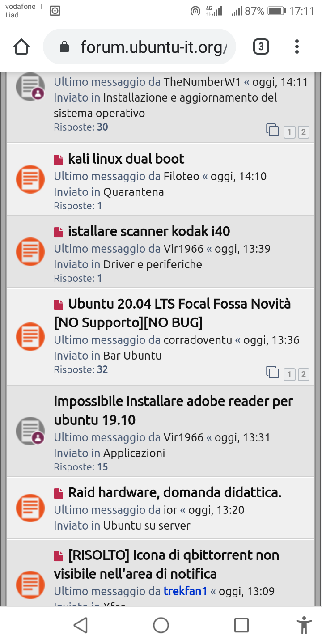Tap topic status icon for Raid hardware topic
This screenshot has width=322, height=644.
30,508
